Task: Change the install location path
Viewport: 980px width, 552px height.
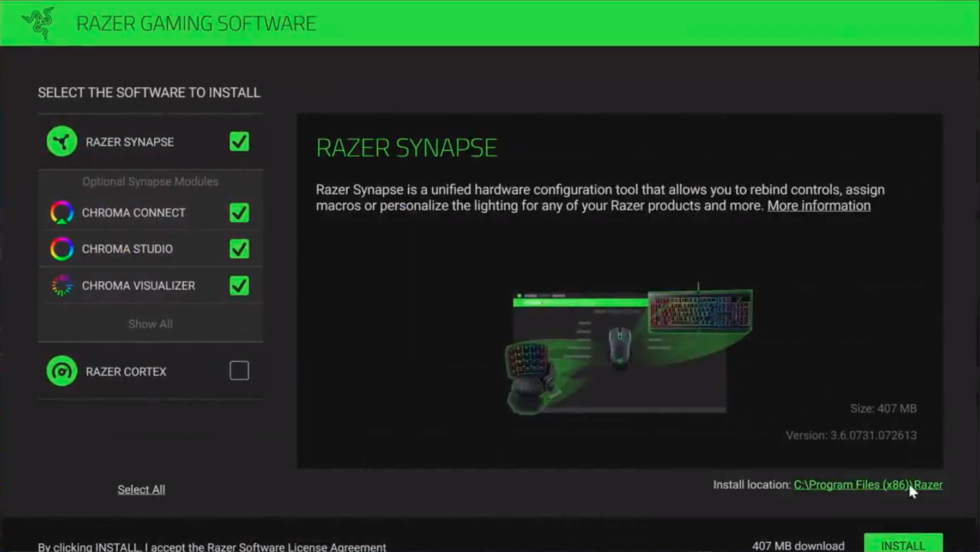Action: (x=867, y=485)
